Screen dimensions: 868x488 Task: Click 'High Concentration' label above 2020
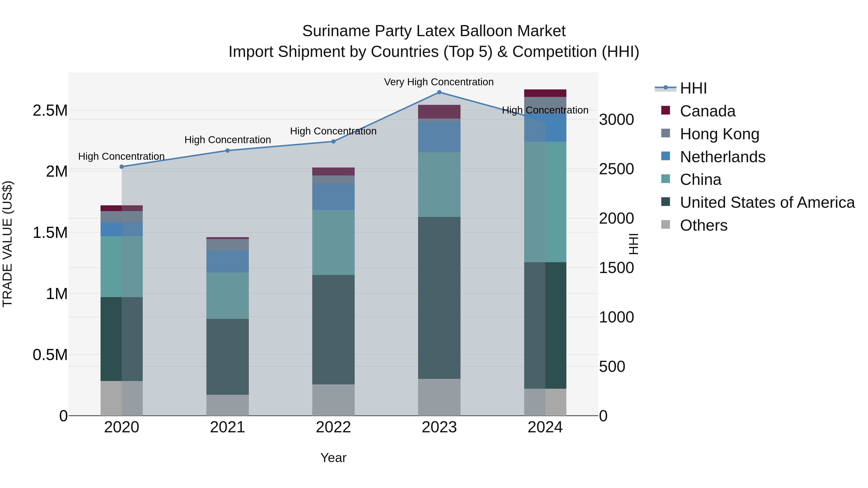point(121,156)
